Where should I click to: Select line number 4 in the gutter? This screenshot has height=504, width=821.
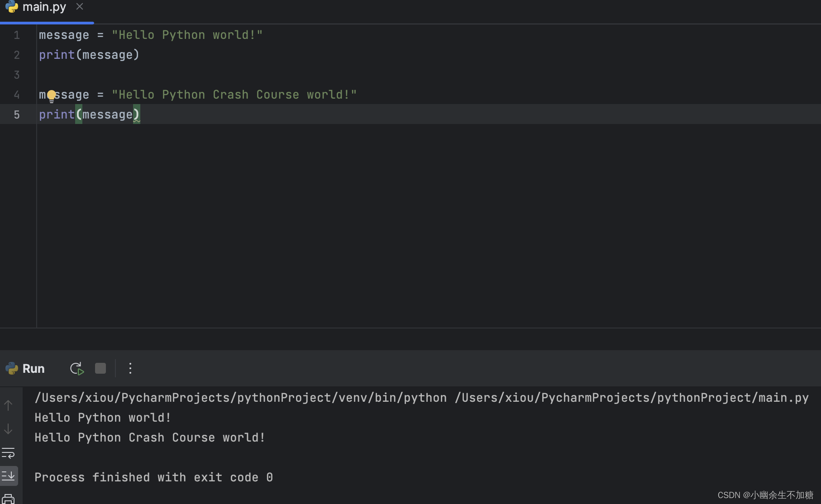pyautogui.click(x=17, y=95)
